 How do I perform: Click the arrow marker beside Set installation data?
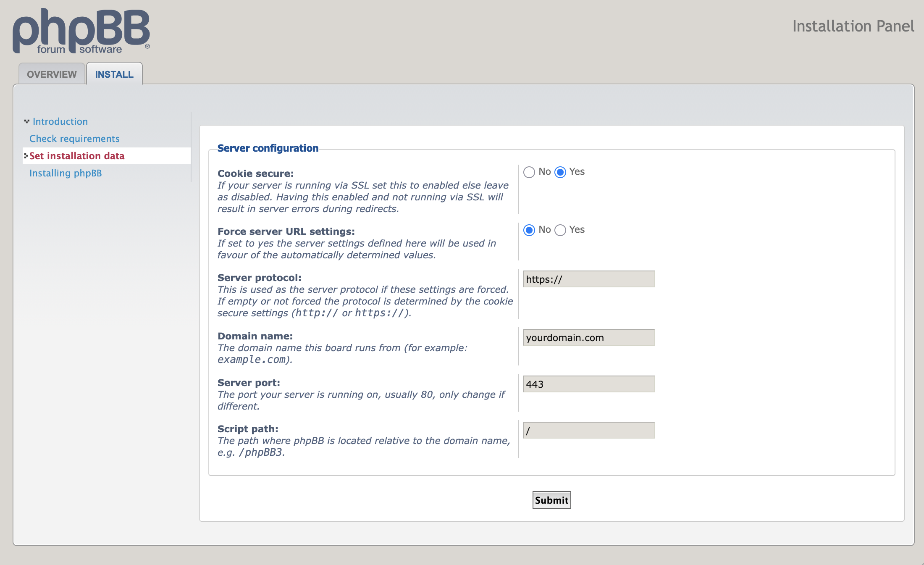26,156
